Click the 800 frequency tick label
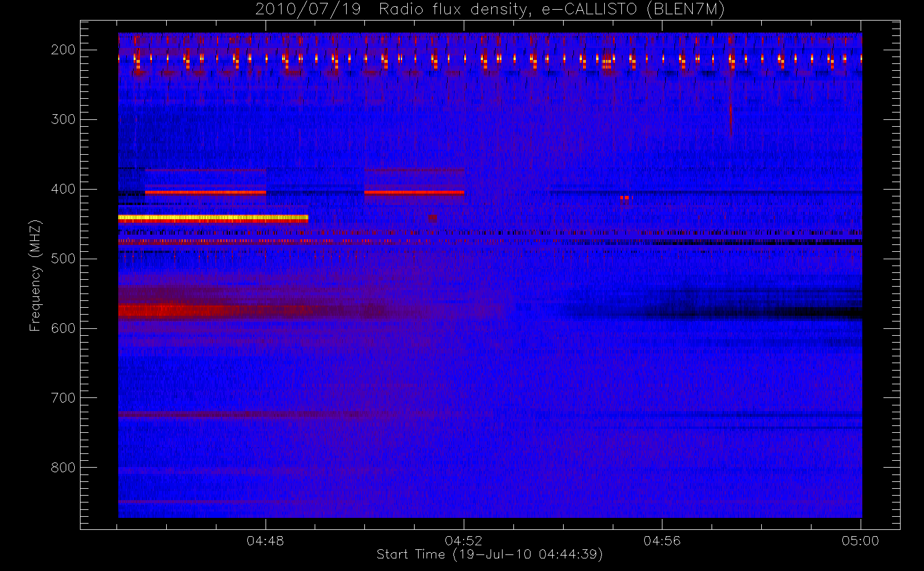The image size is (924, 571). 63,468
